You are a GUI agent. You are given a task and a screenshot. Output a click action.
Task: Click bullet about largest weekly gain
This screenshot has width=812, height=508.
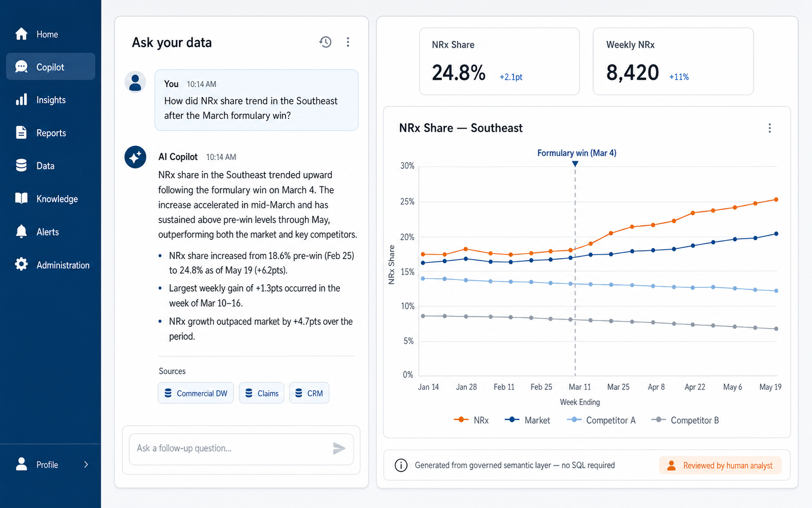pos(254,295)
